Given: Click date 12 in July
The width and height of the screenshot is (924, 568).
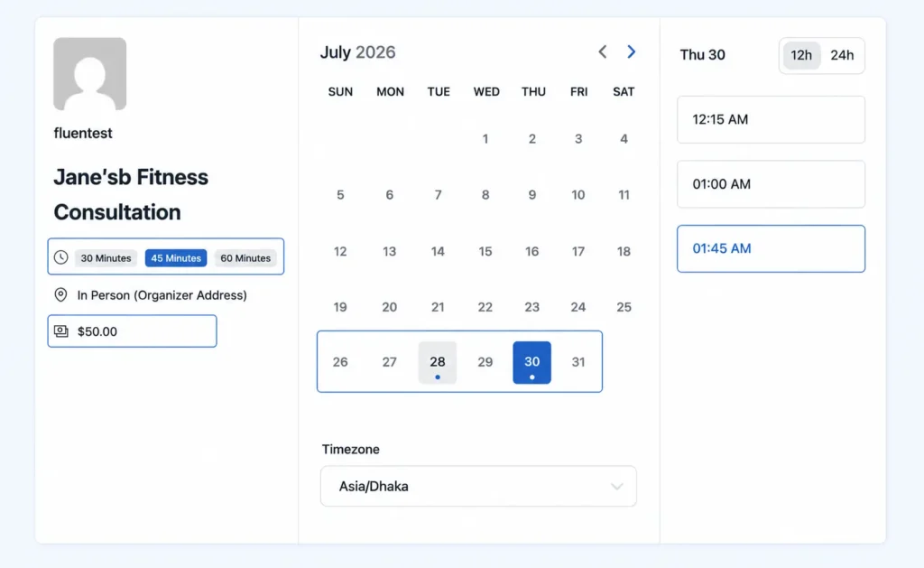Looking at the screenshot, I should coord(340,252).
